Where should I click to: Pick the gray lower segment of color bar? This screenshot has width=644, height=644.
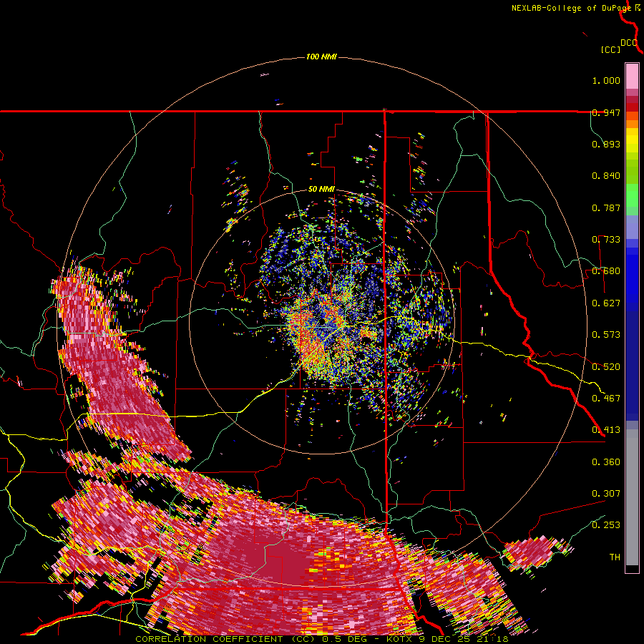pyautogui.click(x=632, y=497)
